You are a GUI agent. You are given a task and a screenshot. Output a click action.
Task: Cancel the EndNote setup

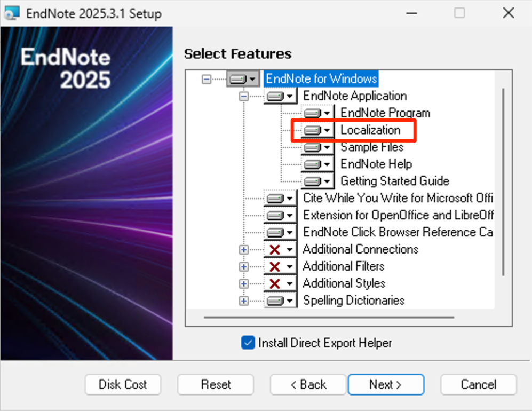click(479, 384)
